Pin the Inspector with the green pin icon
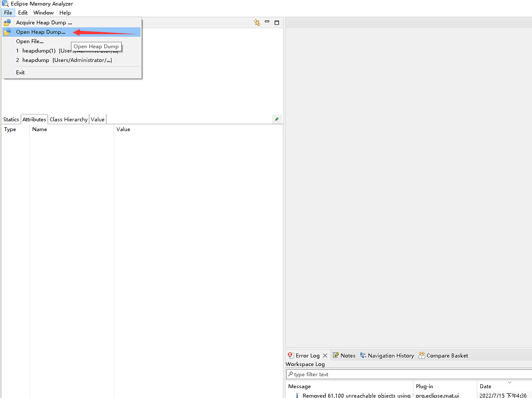Screen dimensions: 532x398 coord(277,119)
